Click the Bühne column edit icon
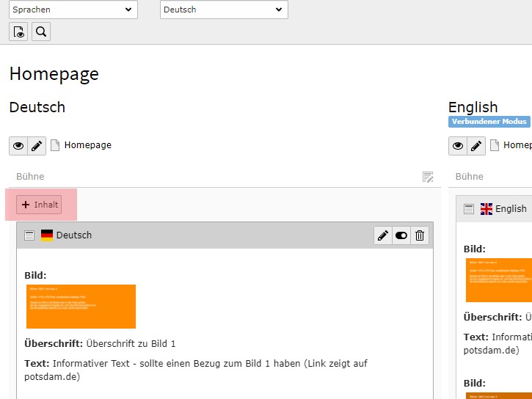532x399 pixels. 428,177
